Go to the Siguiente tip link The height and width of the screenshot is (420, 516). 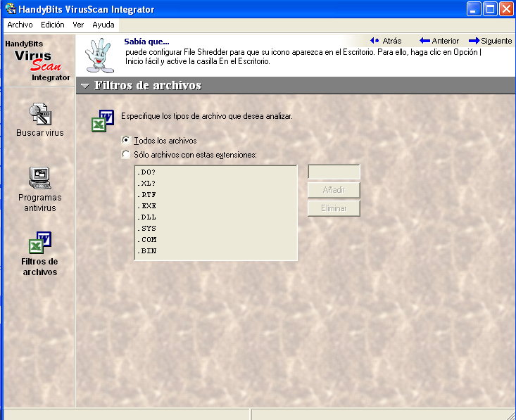[496, 41]
